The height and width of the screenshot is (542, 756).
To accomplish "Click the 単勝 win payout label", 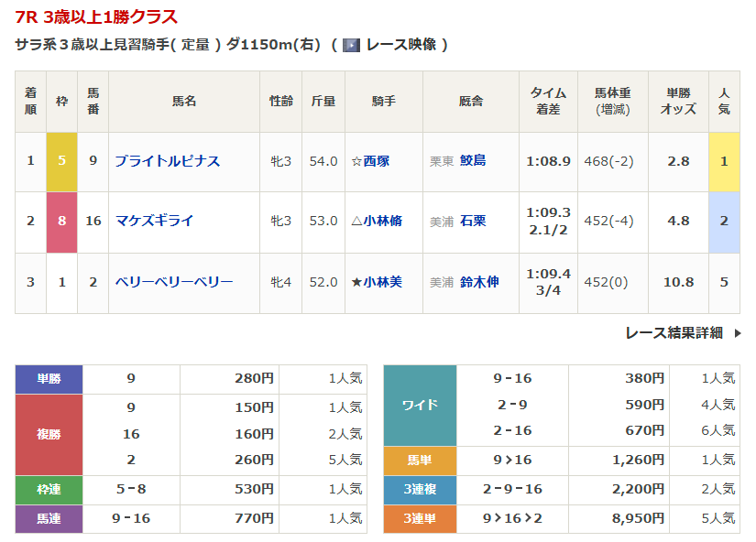I will (x=49, y=378).
